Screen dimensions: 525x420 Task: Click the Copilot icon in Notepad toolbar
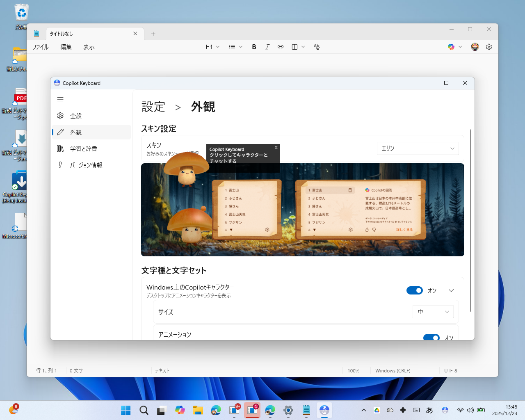point(451,46)
